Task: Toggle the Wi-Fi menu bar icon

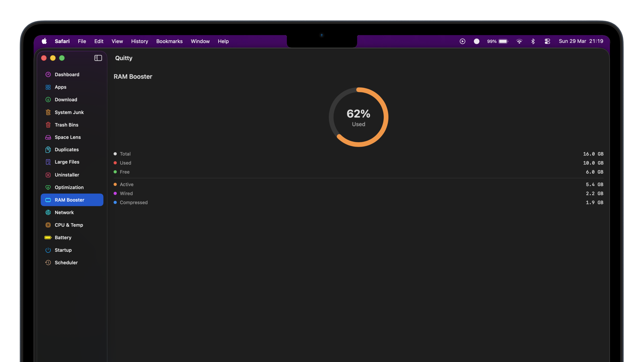Action: pyautogui.click(x=519, y=41)
